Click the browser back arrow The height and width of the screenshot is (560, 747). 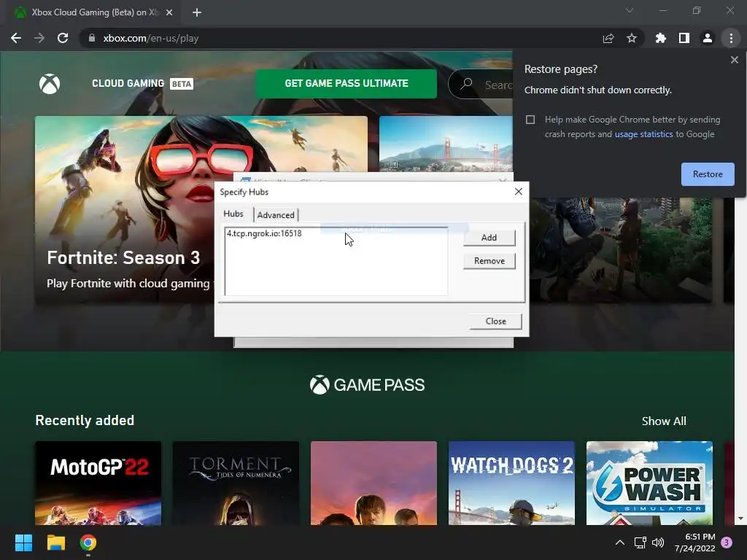16,38
